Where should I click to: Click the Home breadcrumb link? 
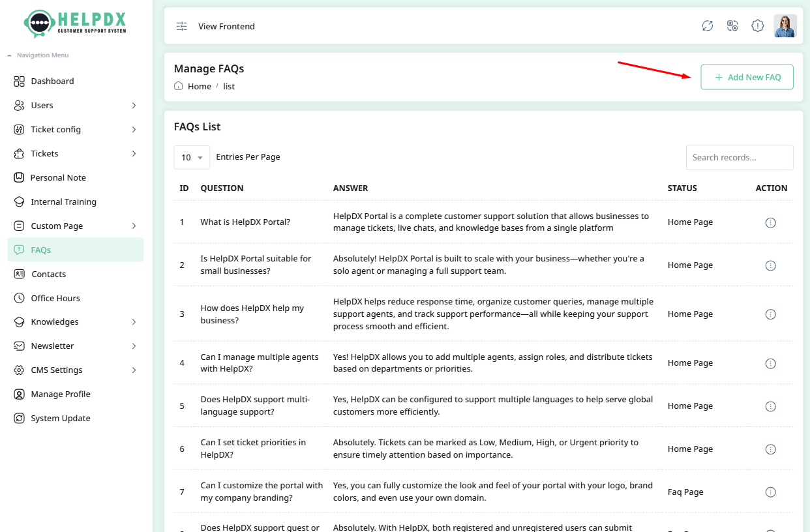click(200, 86)
